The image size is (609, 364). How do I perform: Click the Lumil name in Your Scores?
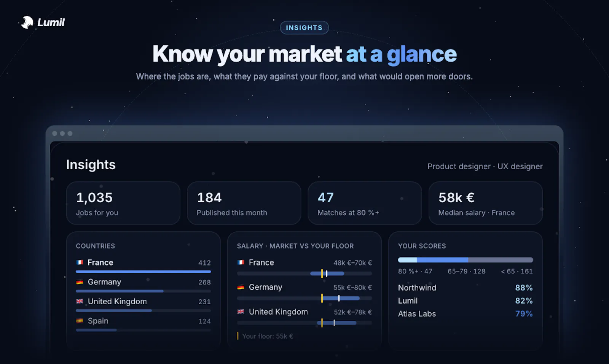click(x=408, y=300)
